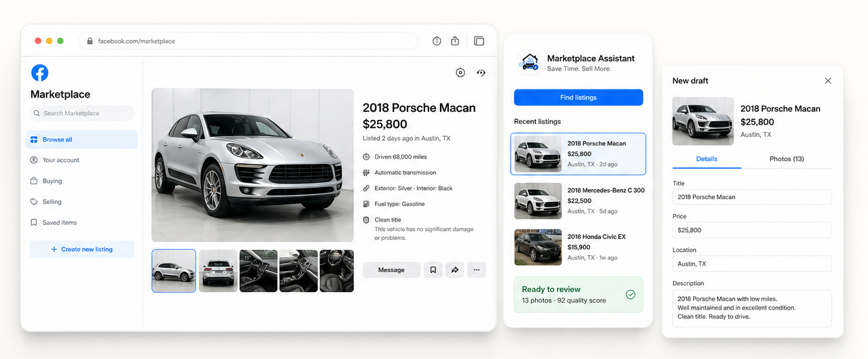Screen dimensions: 868x359
Task: Click the shield icon beside Clean title
Action: [366, 220]
